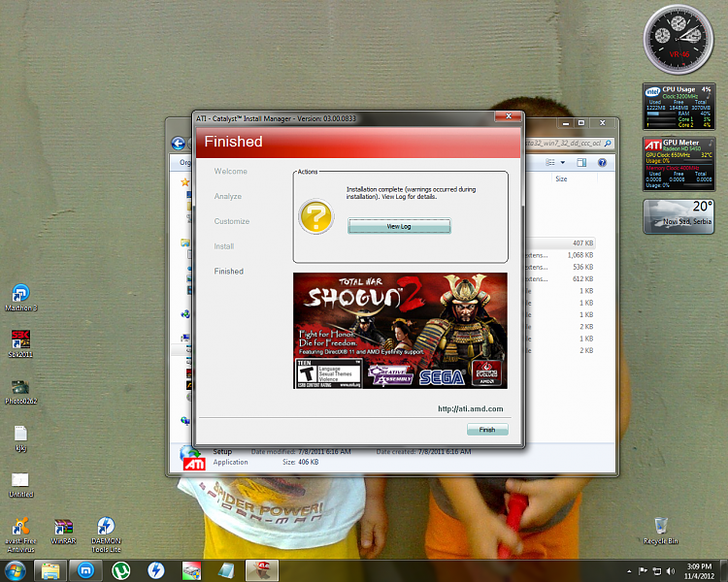Open network tray icon
This screenshot has height=582, width=728.
[x=657, y=571]
